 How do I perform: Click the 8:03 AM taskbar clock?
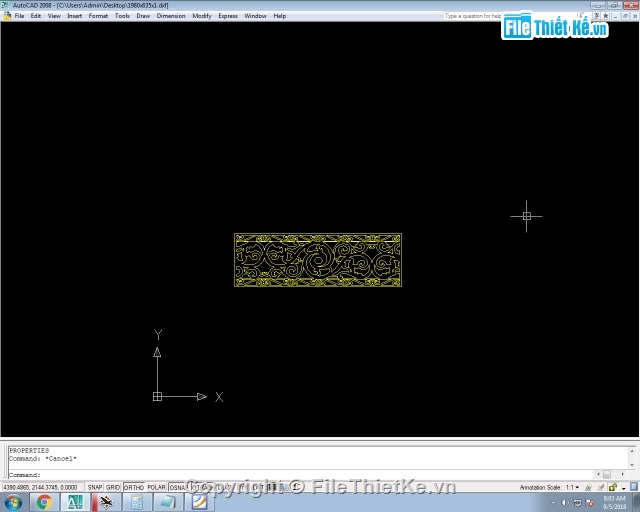point(614,502)
